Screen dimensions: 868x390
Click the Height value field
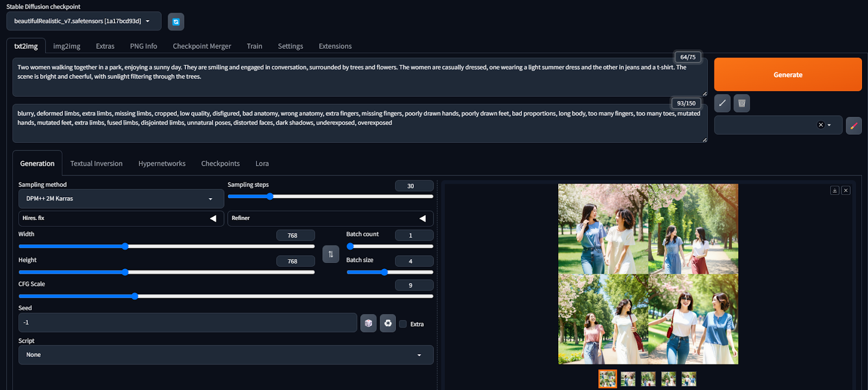coord(295,261)
